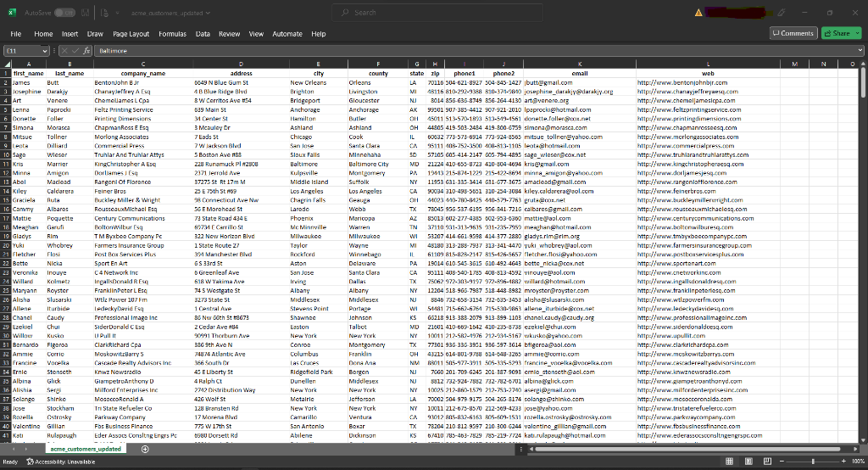Open the Formulas ribbon tab

pyautogui.click(x=172, y=34)
